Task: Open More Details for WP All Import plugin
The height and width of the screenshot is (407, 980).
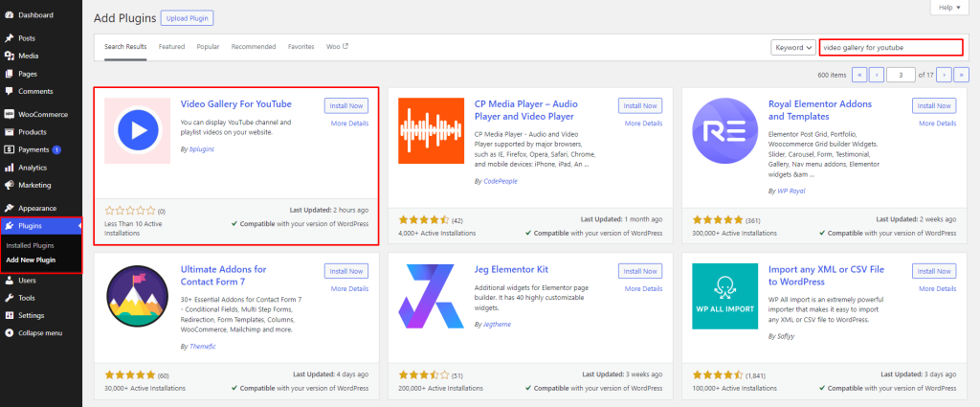Action: 937,289
